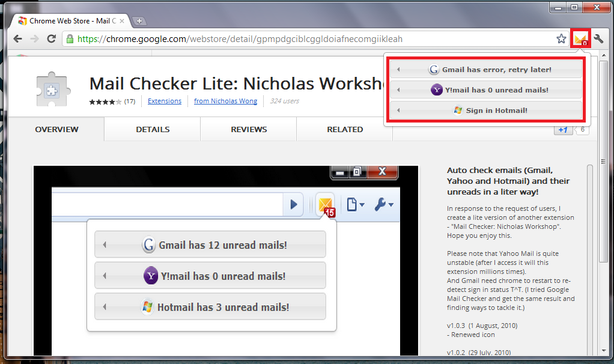
Task: Select the Chrome Web Store browser tab
Action: point(70,21)
